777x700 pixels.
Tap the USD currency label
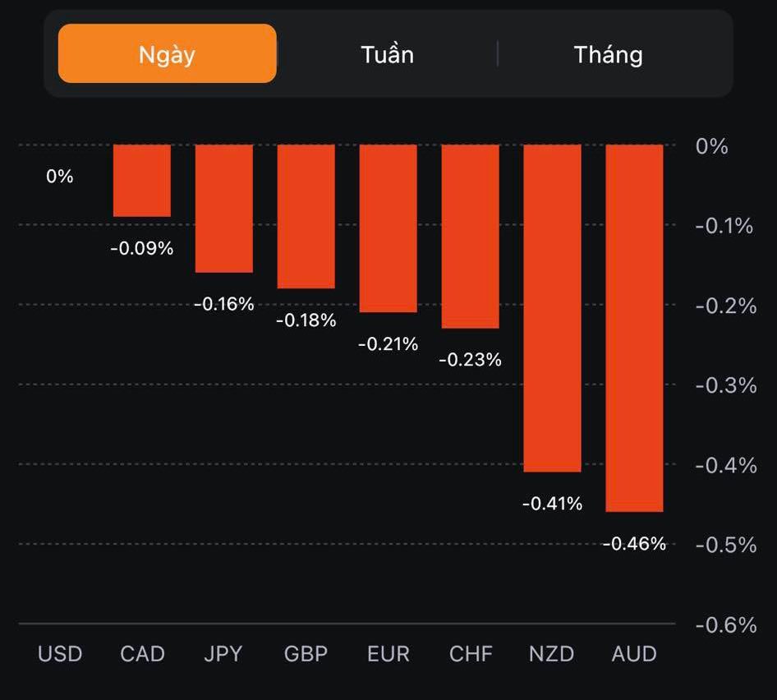[60, 654]
